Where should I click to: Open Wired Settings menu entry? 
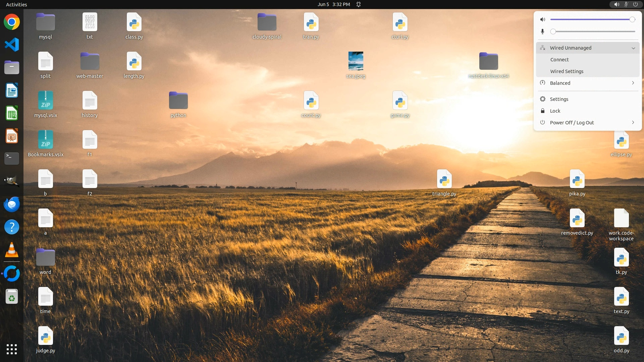(x=567, y=71)
